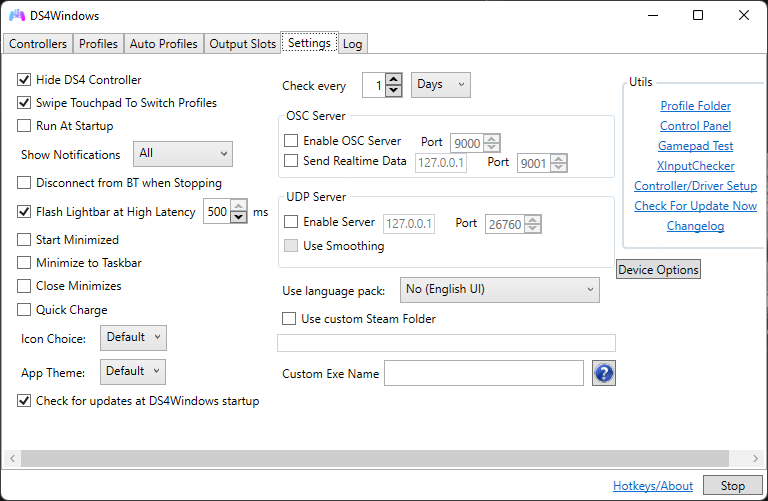Open the Log tab
Image resolution: width=768 pixels, height=501 pixels.
(353, 44)
